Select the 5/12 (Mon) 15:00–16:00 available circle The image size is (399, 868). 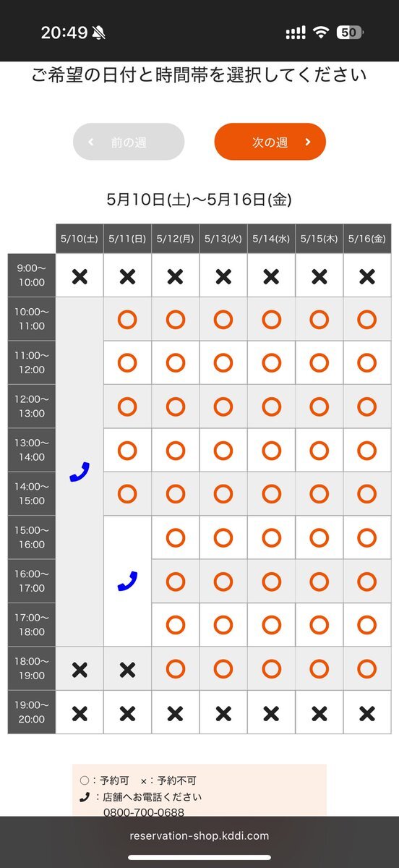(x=175, y=537)
